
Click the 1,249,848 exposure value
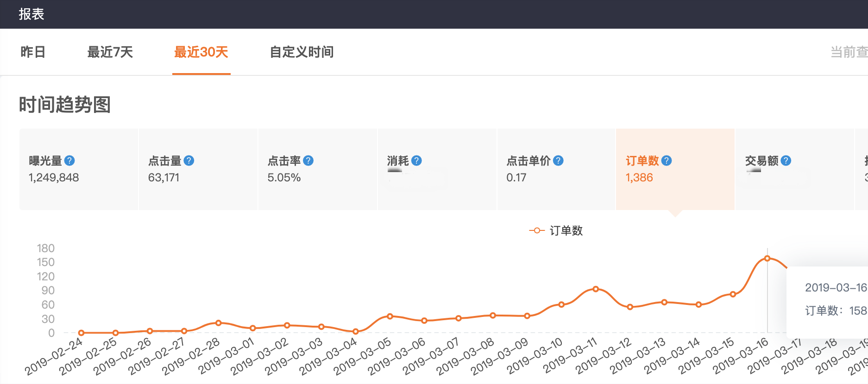point(54,178)
